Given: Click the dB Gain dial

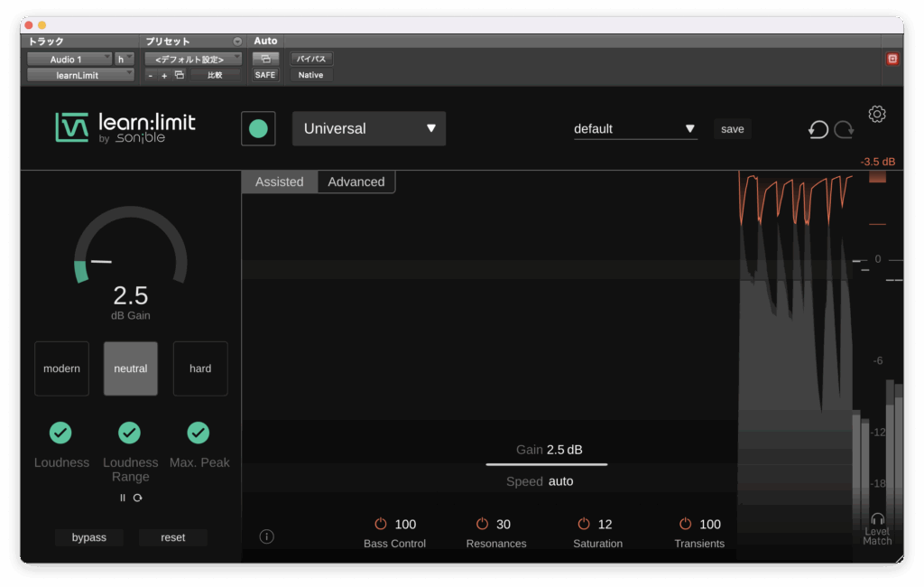Looking at the screenshot, I should [130, 246].
